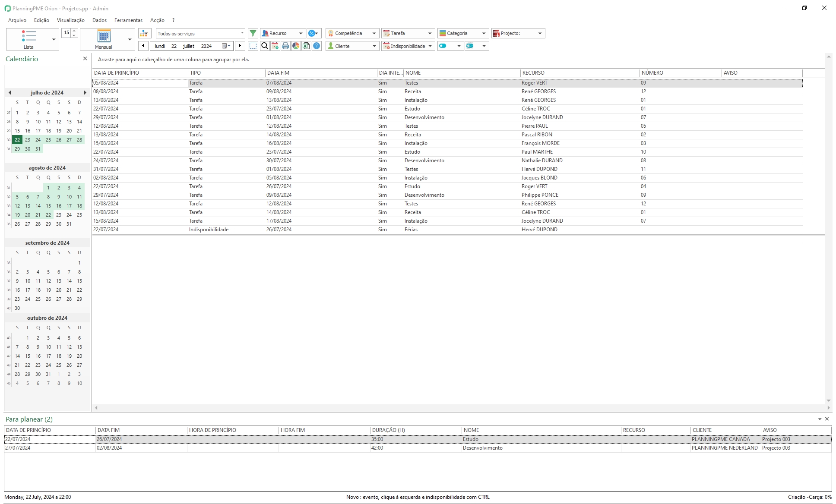Click the main list vertical scrollbar

coord(829,229)
